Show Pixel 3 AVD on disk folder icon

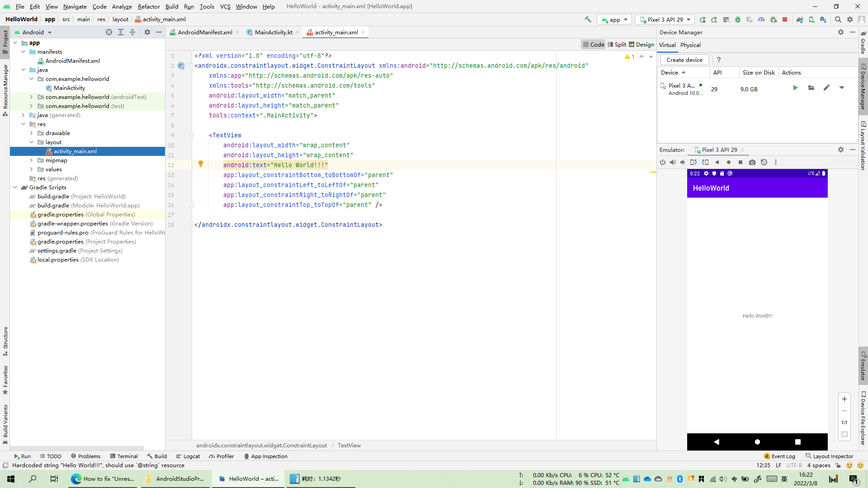(x=811, y=88)
